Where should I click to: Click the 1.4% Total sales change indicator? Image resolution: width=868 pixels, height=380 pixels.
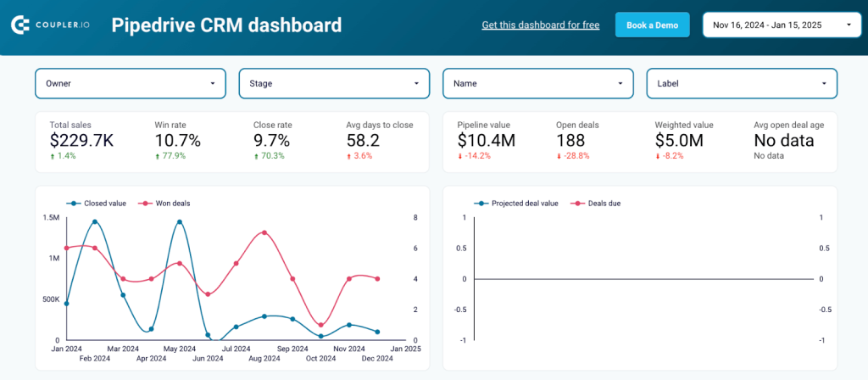point(63,156)
